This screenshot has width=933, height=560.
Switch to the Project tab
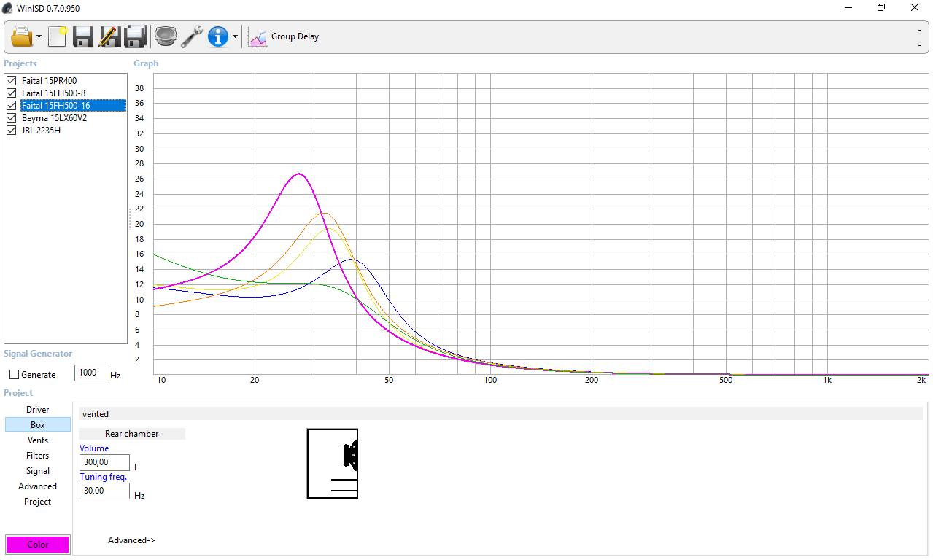38,502
